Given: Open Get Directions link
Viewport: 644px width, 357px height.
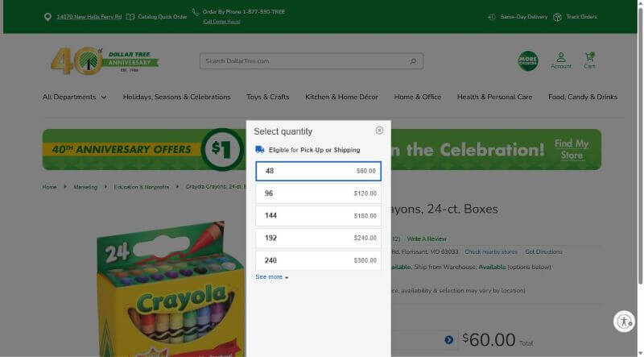Looking at the screenshot, I should click(x=543, y=251).
